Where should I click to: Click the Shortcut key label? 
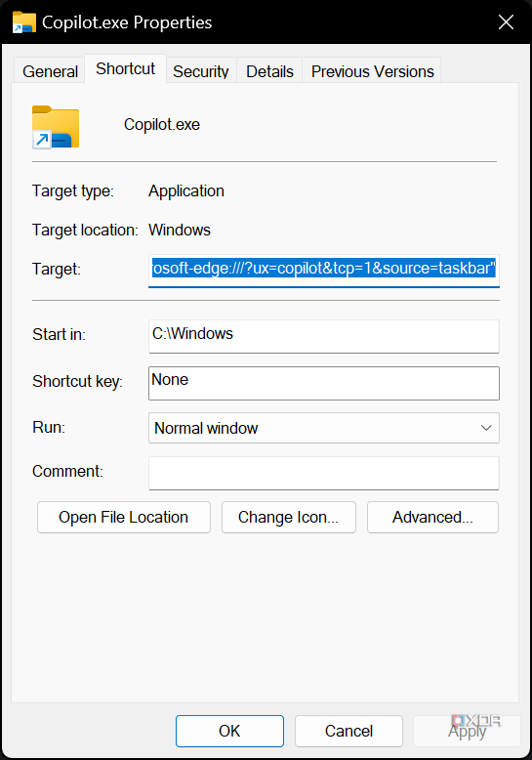coord(77,381)
